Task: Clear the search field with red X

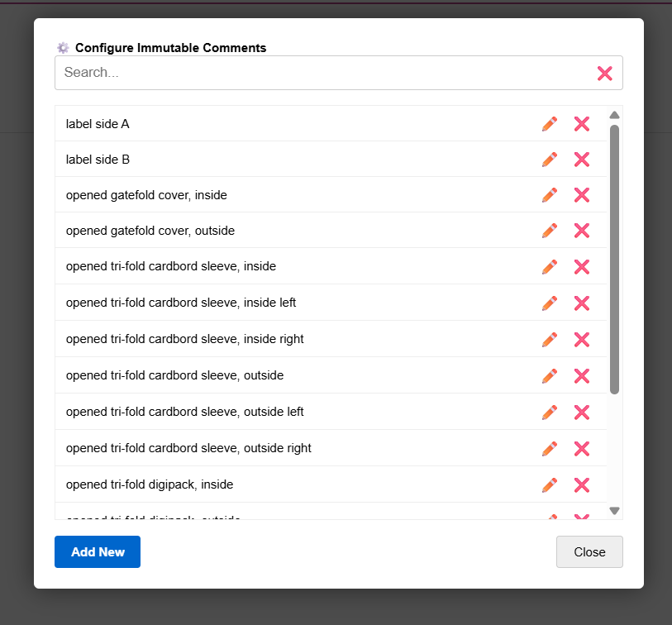Action: (x=604, y=73)
